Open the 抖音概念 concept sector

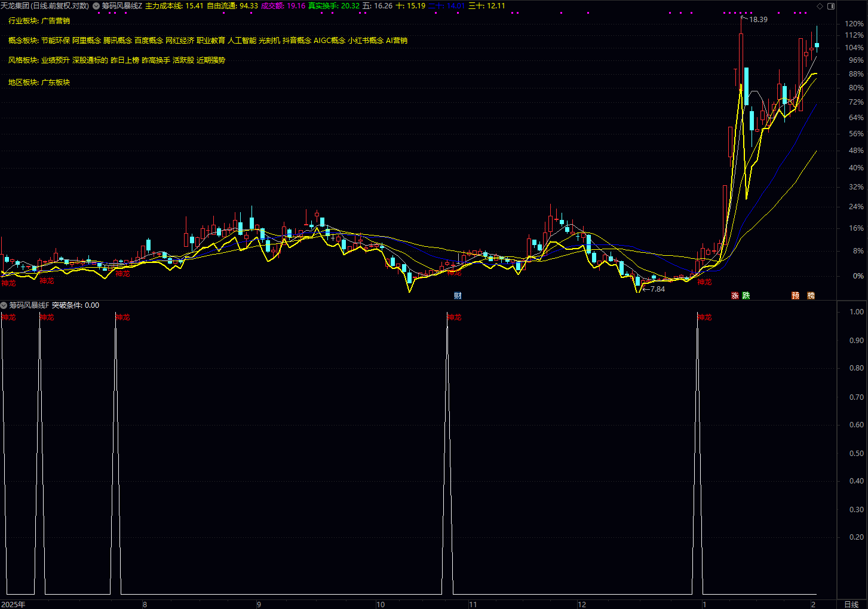point(297,41)
